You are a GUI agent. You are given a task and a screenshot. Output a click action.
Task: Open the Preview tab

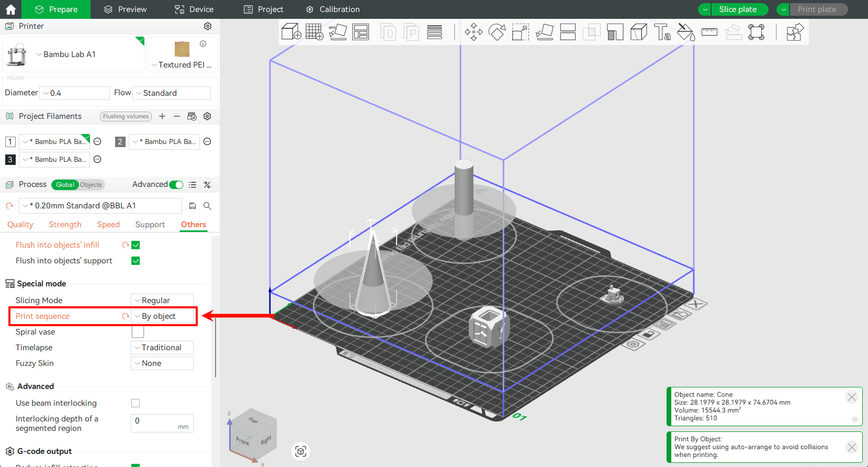point(126,9)
